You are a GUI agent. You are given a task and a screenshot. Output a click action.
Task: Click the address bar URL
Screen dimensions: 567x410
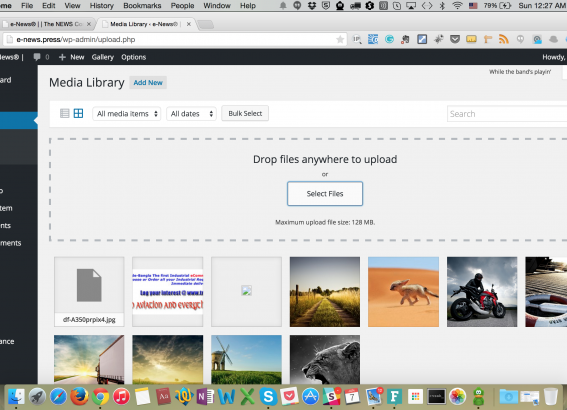[76, 39]
